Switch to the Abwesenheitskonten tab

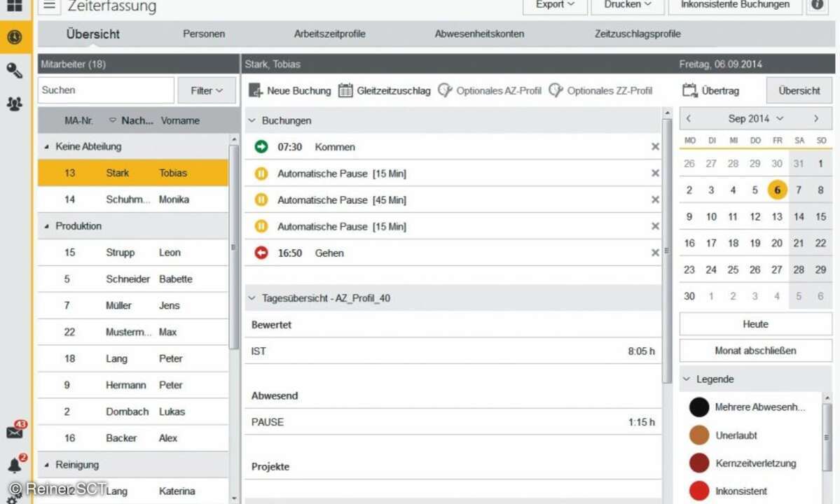click(479, 34)
